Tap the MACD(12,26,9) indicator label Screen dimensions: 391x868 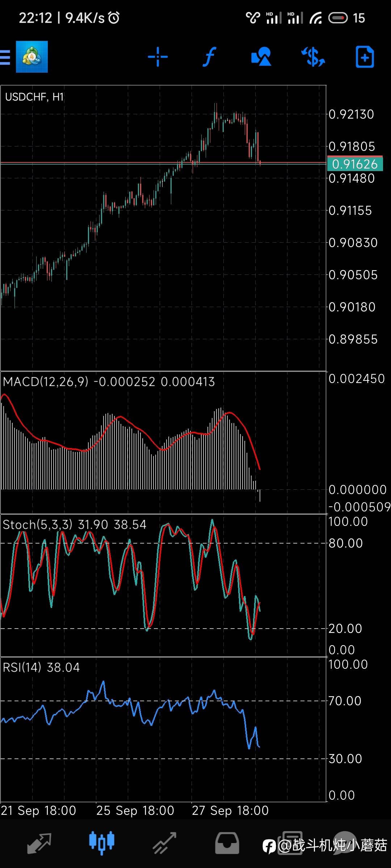point(46,382)
